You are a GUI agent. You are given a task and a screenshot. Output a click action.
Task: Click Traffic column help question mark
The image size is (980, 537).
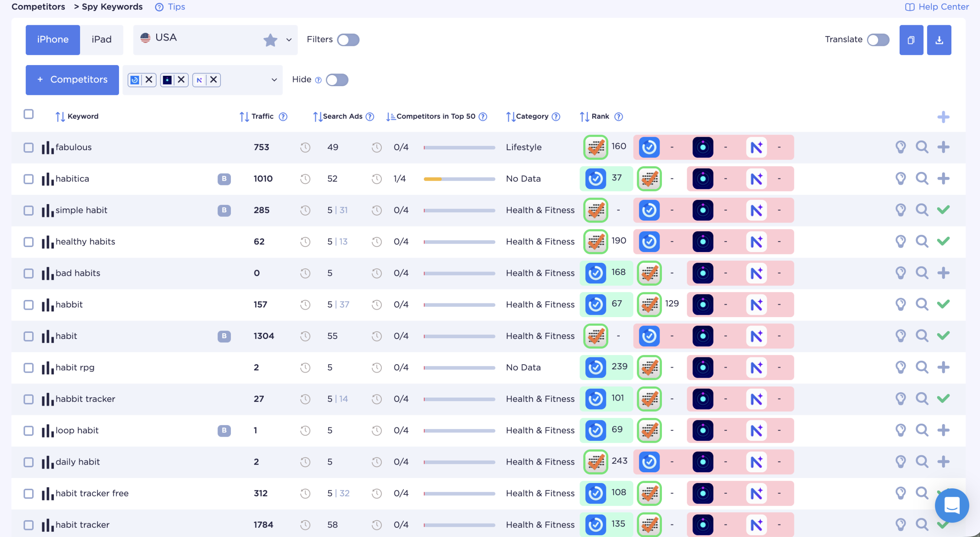[x=283, y=116]
